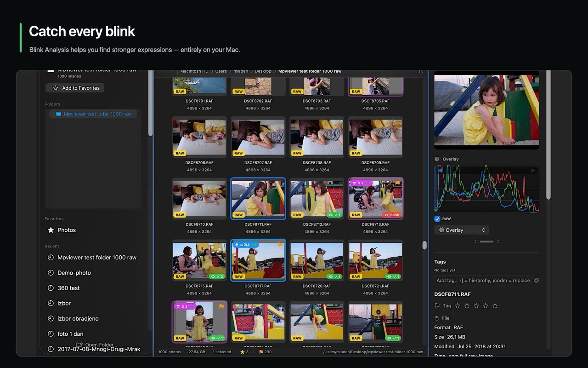Click the large preview image of DSCF8711
Image resolution: width=588 pixels, height=368 pixels.
[x=486, y=109]
